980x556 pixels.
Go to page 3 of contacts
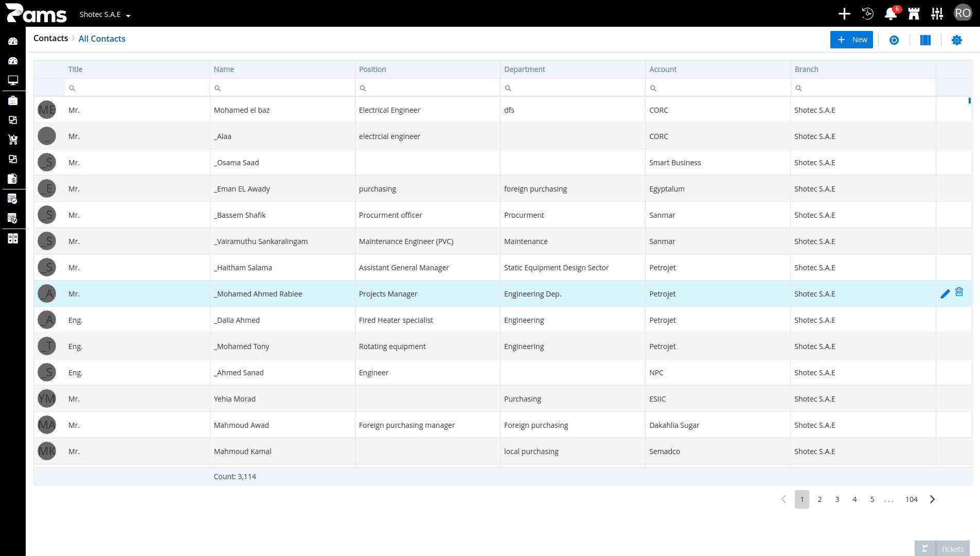[x=837, y=499]
